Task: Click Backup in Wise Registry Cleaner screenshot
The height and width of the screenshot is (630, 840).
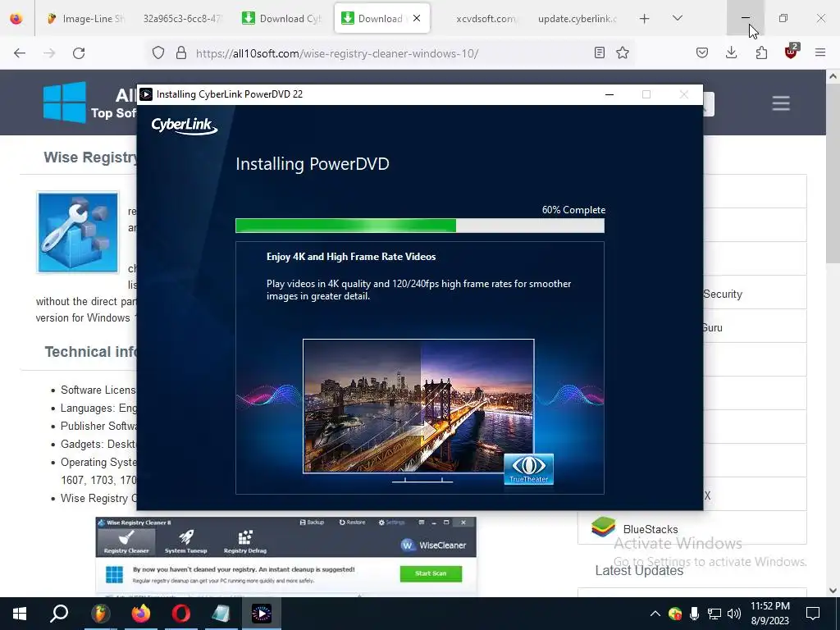Action: coord(312,523)
